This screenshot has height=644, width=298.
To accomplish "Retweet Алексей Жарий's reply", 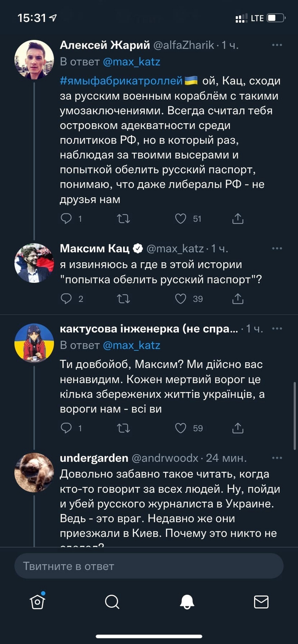I will 123,218.
